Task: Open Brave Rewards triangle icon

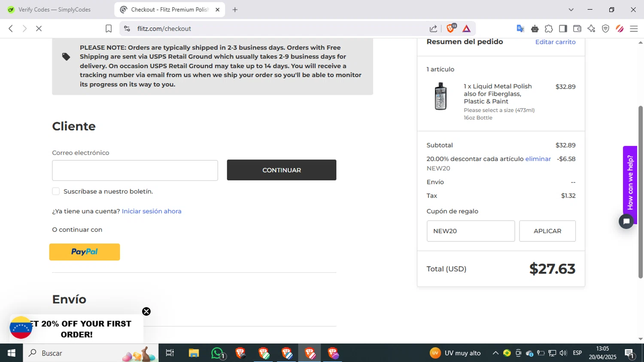Action: click(x=467, y=28)
